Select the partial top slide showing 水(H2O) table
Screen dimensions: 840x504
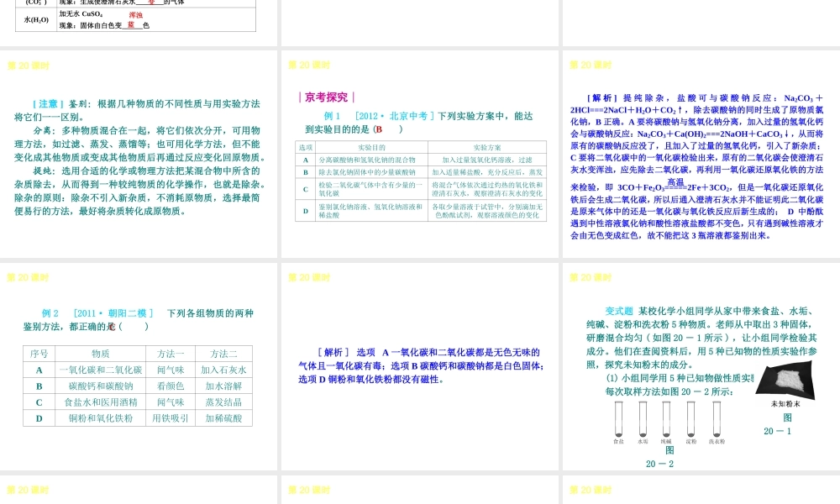click(x=139, y=23)
